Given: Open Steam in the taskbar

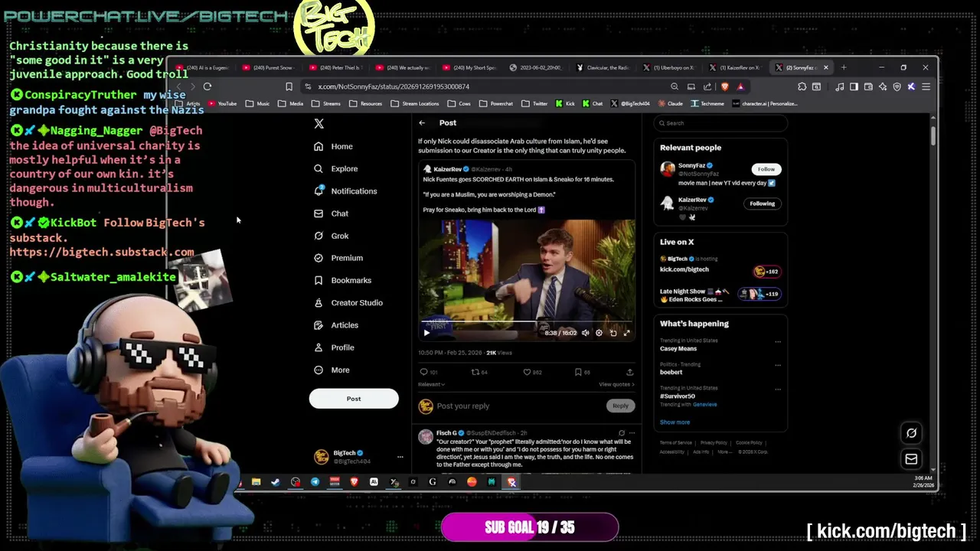Looking at the screenshot, I should click(276, 482).
